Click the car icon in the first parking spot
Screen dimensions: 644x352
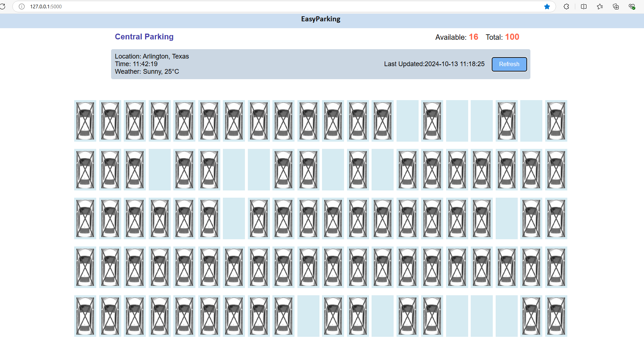85,121
